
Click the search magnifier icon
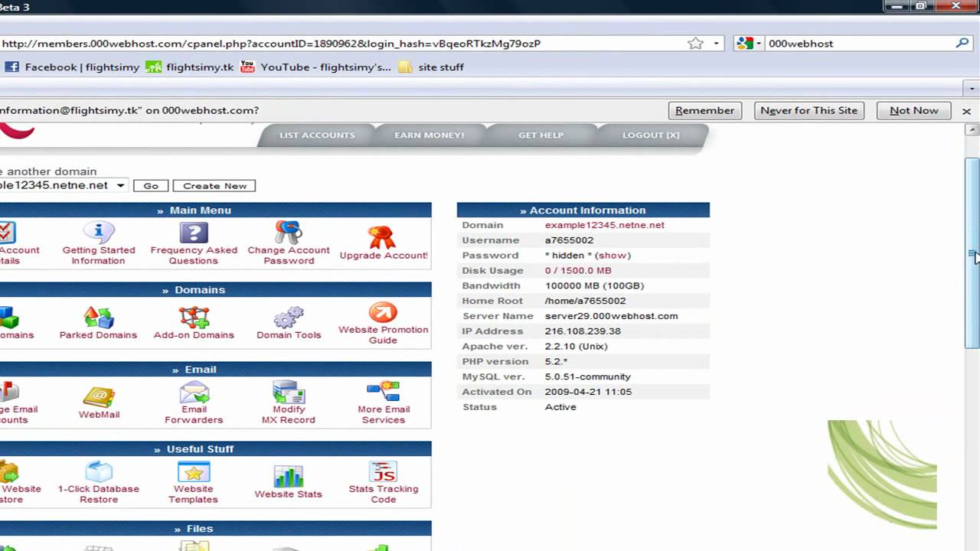click(962, 44)
